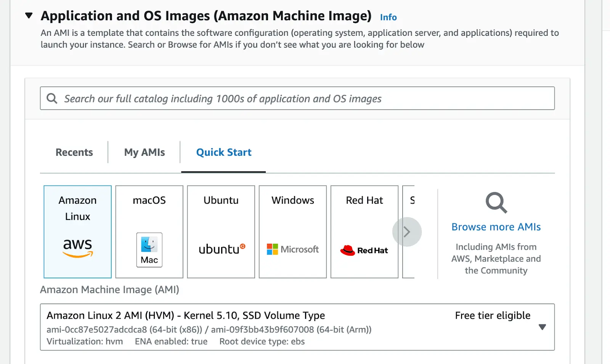The width and height of the screenshot is (610, 364).
Task: Click the 'Virtualization: hvm' text
Action: pyautogui.click(x=85, y=342)
